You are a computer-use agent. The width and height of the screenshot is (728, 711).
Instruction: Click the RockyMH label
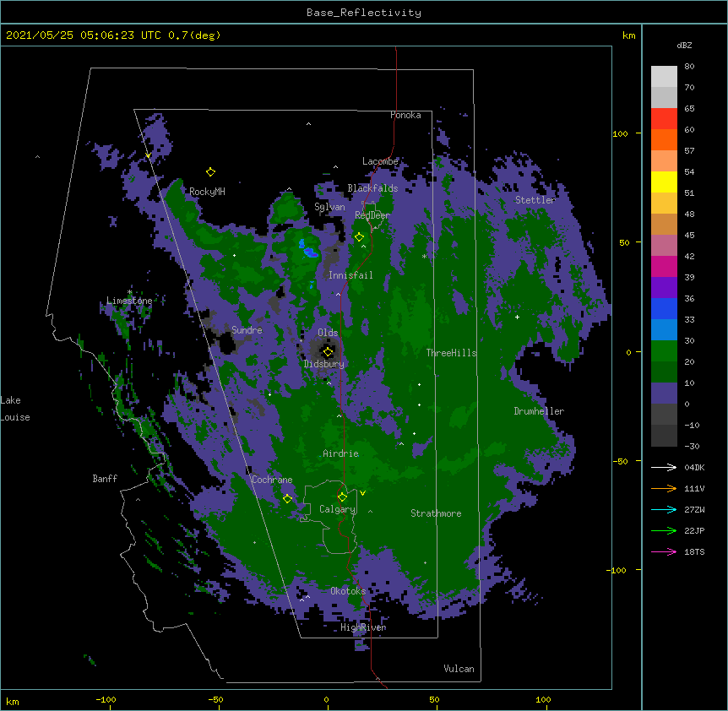pos(207,192)
